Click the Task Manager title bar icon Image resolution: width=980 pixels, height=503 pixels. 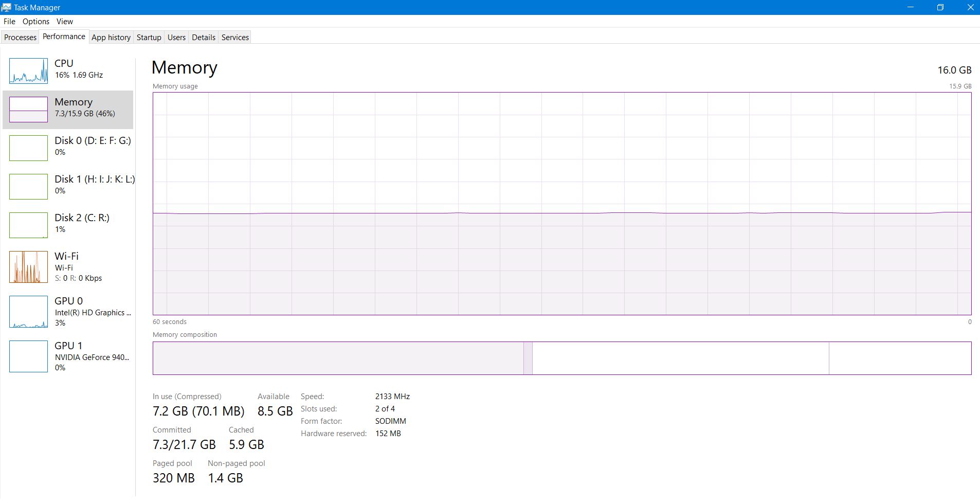point(6,7)
